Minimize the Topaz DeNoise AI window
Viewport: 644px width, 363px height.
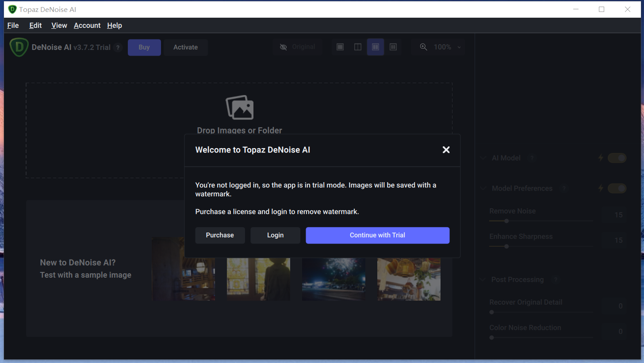pyautogui.click(x=576, y=9)
